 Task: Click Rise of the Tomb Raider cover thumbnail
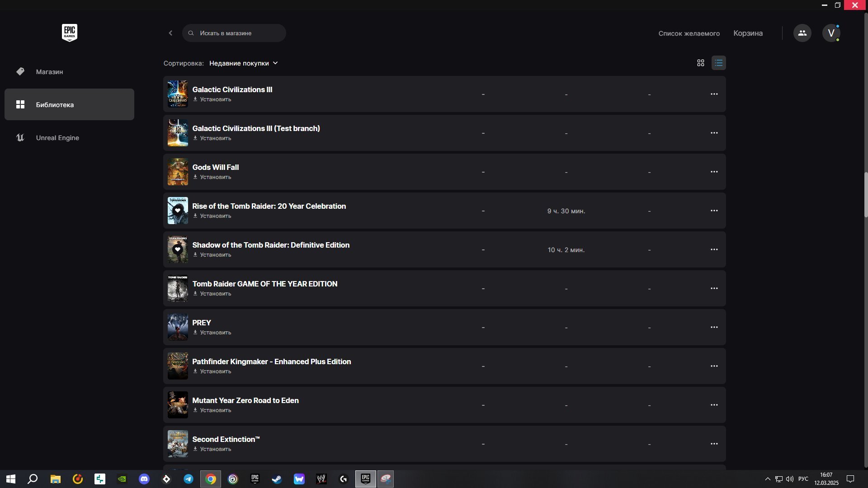[x=178, y=211]
